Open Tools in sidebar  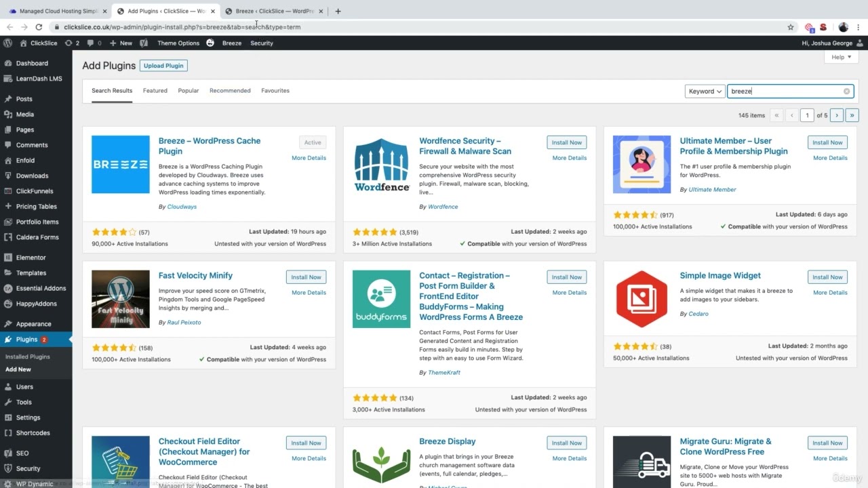[x=24, y=402]
